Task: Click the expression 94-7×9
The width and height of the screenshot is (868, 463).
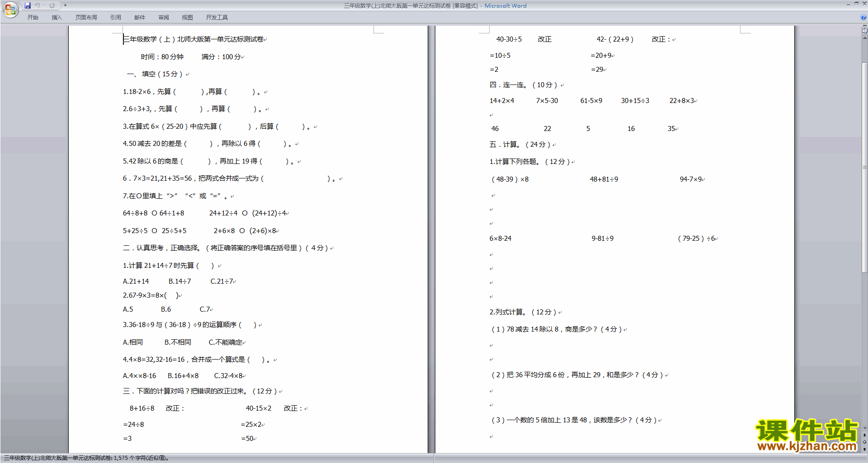Action: [x=691, y=179]
